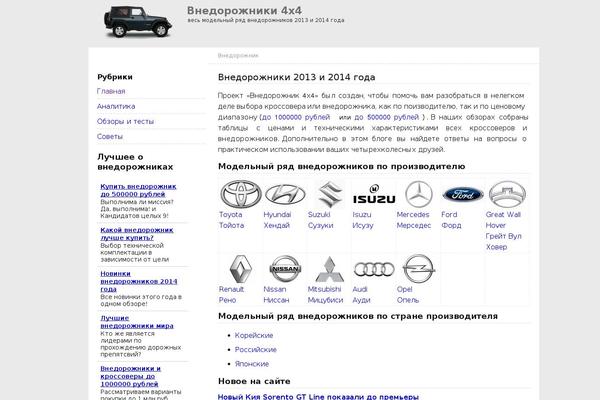Open the Советы menu item
Screen dimensions: 600x400
click(110, 136)
